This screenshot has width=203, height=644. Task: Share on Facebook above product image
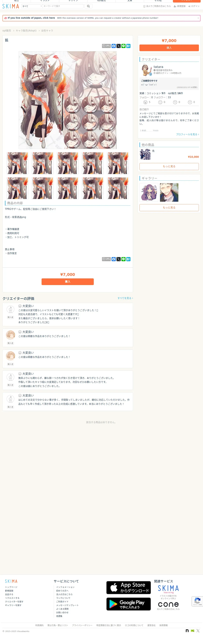(114, 46)
